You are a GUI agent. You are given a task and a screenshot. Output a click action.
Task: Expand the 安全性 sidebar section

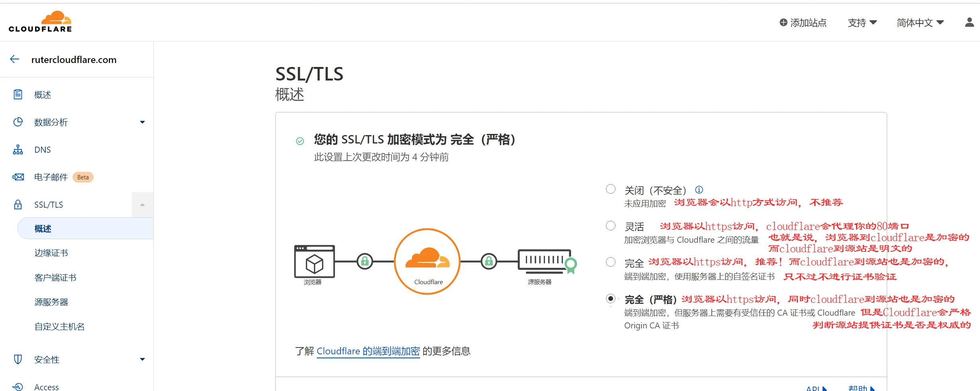point(142,360)
